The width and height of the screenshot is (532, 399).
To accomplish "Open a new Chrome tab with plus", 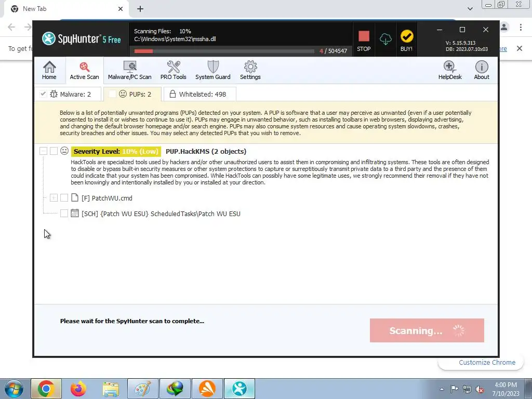I will tap(140, 9).
